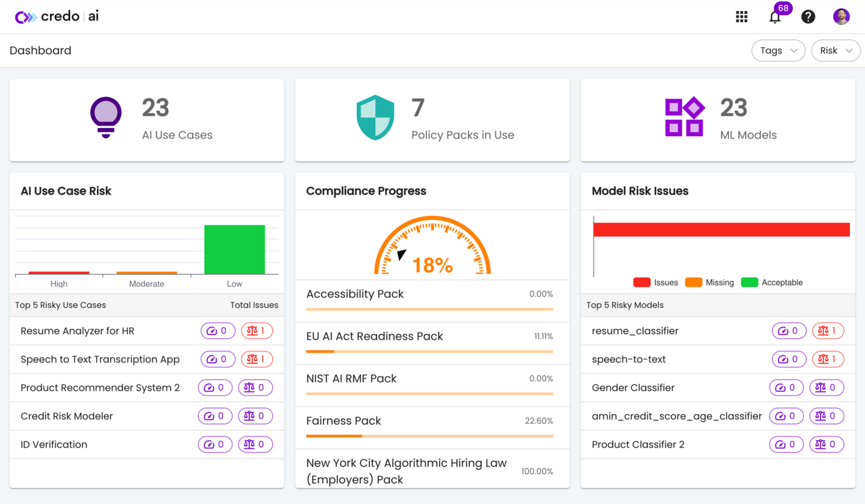Click EU AI Act Readiness Pack progress bar
This screenshot has width=865, height=504.
[430, 352]
